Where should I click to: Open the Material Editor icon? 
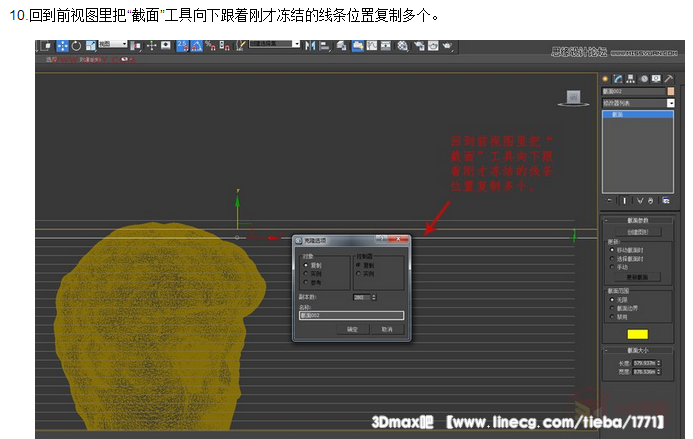401,46
